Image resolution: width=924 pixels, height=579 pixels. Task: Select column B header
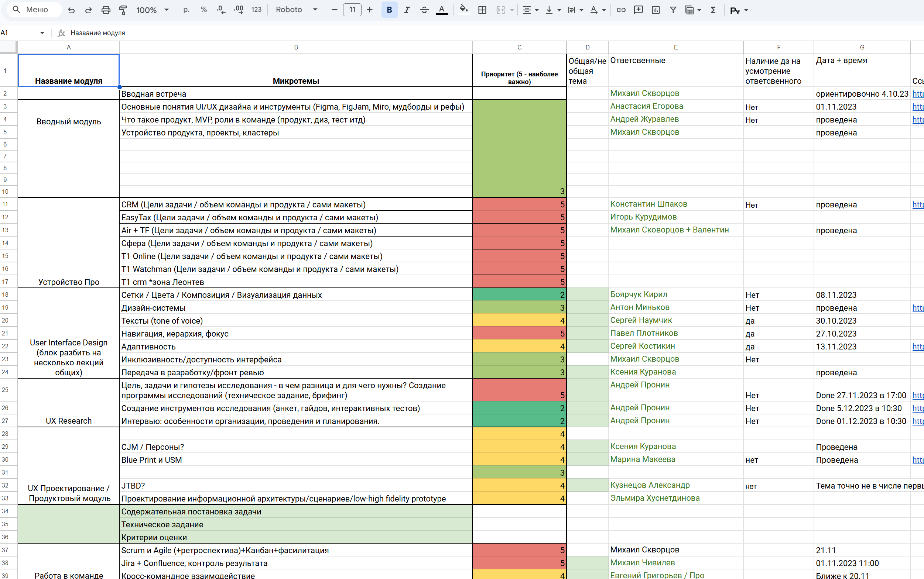click(295, 47)
